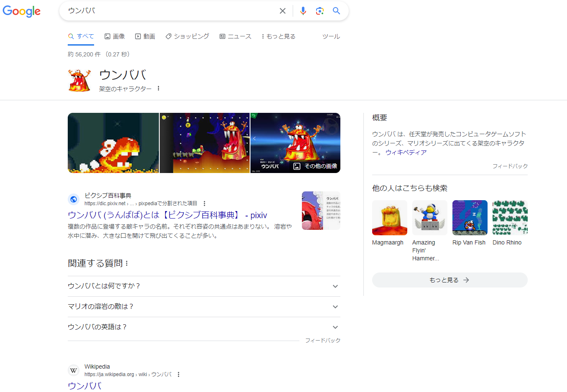Select the すべて tab
567x392 pixels.
point(81,36)
